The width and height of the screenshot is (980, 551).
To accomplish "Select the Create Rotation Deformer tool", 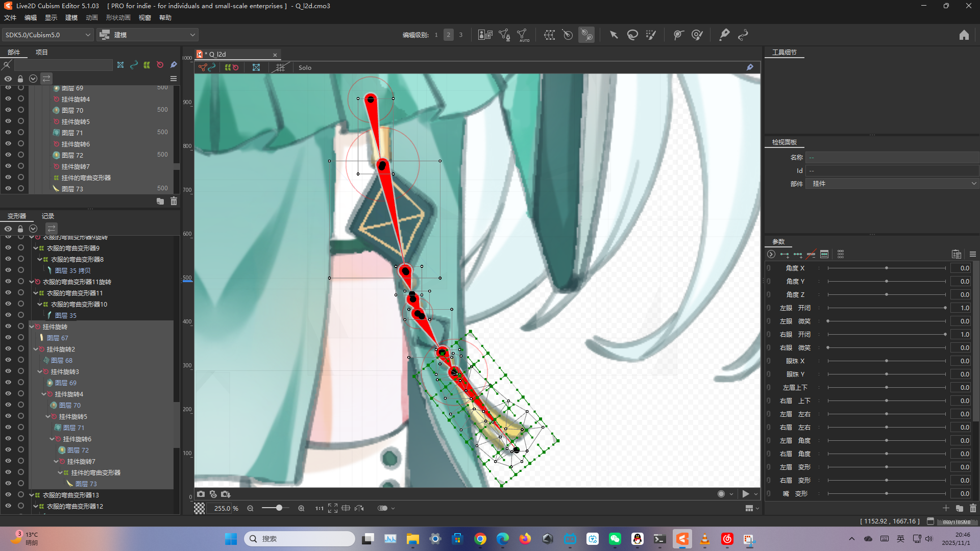I will click(x=568, y=35).
